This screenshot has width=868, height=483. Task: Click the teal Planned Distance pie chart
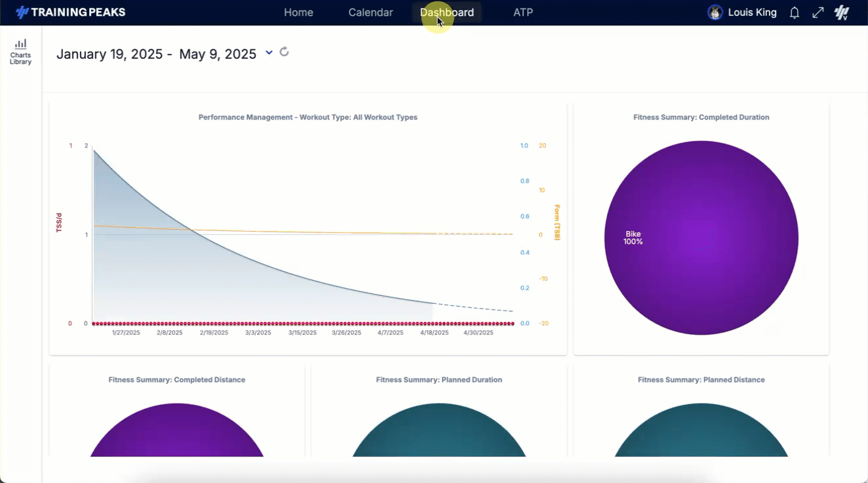pos(701,430)
